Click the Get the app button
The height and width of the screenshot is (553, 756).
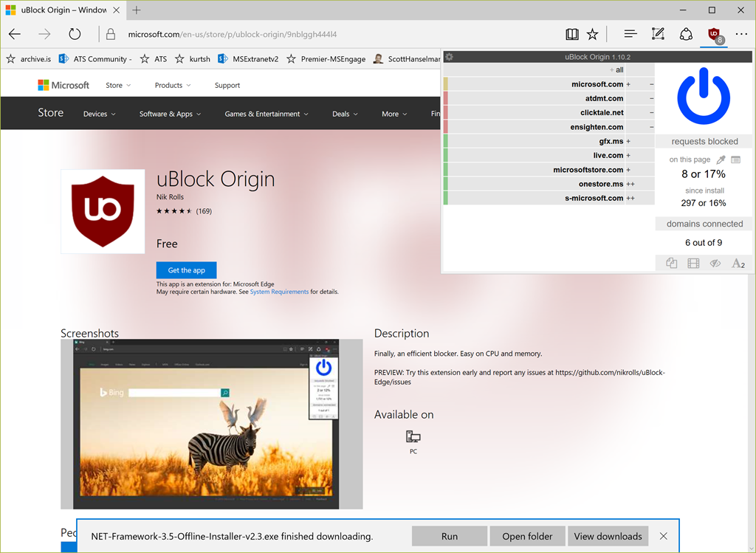click(x=186, y=270)
